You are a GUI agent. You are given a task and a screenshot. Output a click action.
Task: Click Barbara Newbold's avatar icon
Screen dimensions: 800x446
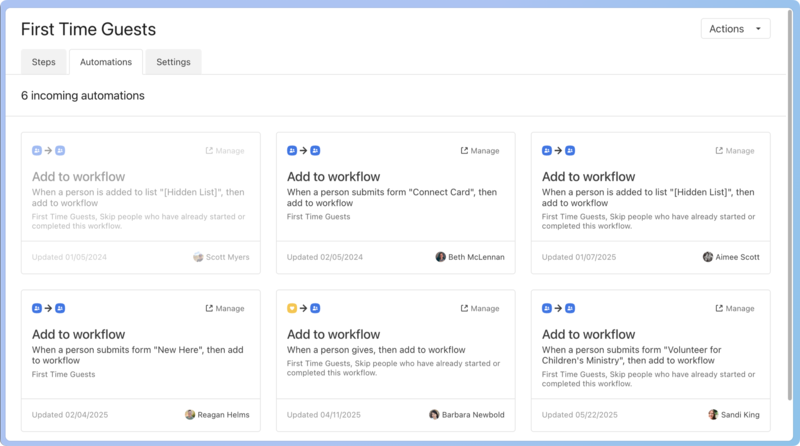click(x=434, y=415)
